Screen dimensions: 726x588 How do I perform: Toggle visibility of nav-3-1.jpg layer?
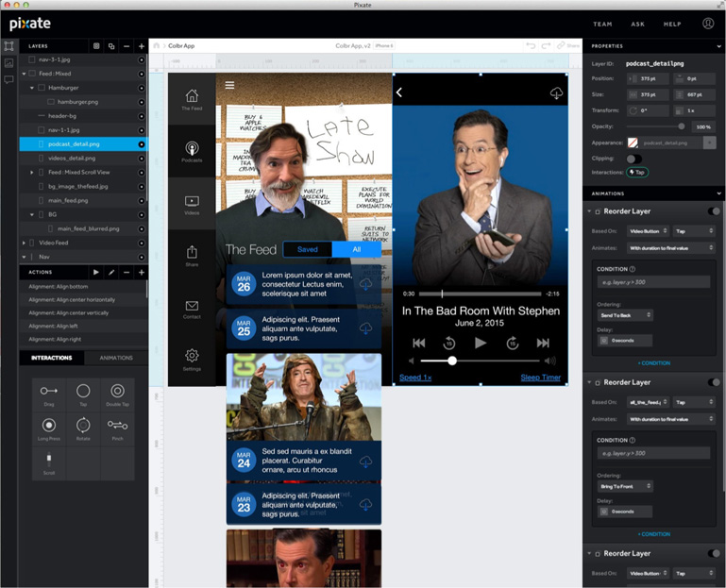pyautogui.click(x=142, y=59)
